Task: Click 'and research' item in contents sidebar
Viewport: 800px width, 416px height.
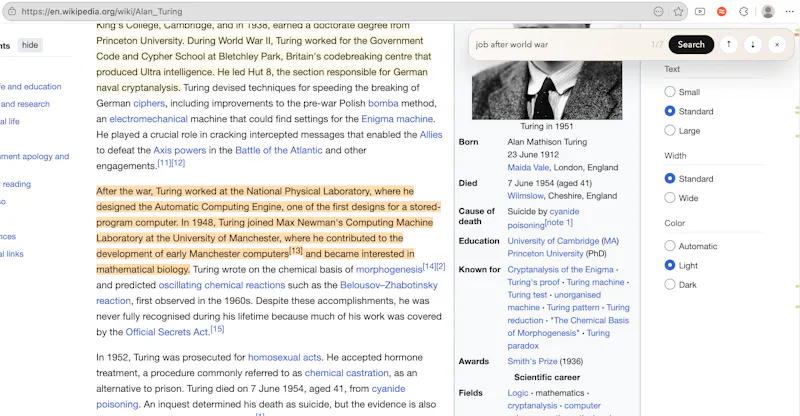Action: click(x=25, y=104)
